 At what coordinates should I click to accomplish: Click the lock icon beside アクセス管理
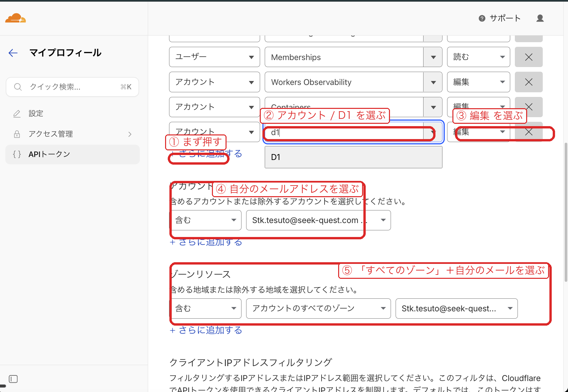click(17, 134)
